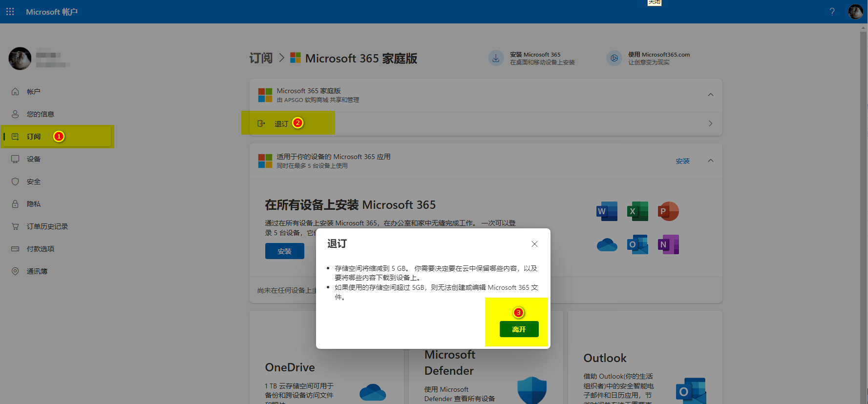The height and width of the screenshot is (404, 868).
Task: Click the 退订 exit icon
Action: point(261,123)
